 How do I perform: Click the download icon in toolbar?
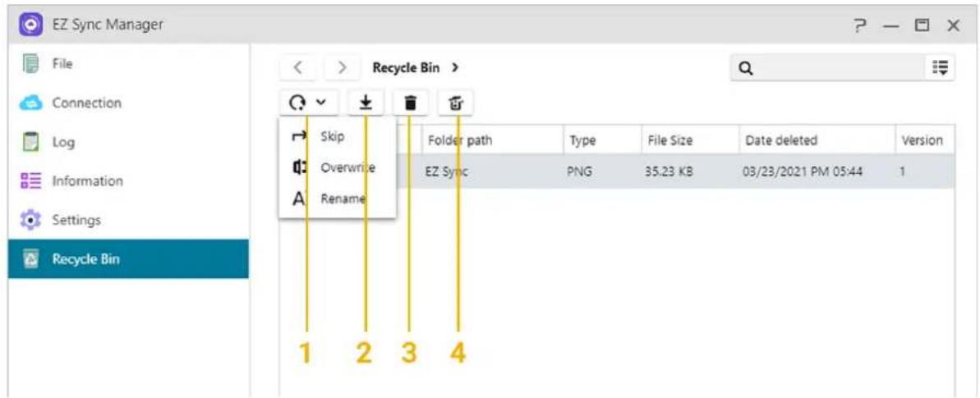(x=366, y=103)
